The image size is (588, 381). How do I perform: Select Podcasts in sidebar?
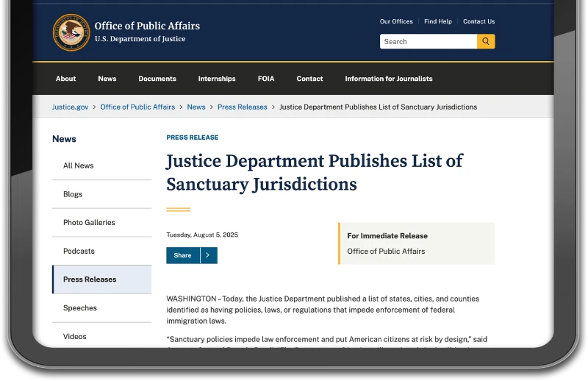(101, 251)
